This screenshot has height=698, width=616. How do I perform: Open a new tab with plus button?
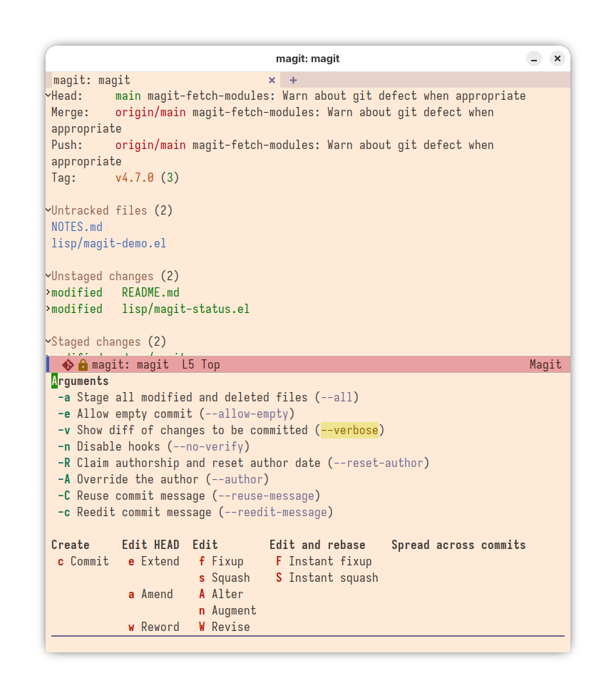(293, 80)
